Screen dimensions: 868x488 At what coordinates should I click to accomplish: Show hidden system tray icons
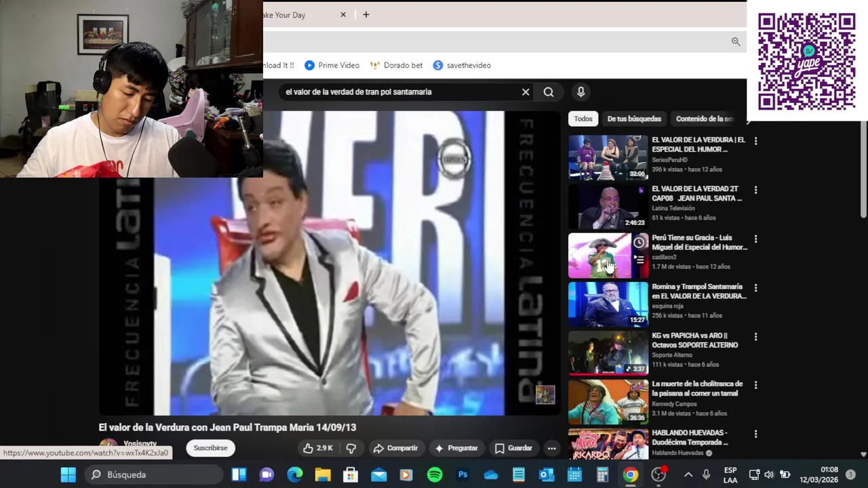[688, 474]
